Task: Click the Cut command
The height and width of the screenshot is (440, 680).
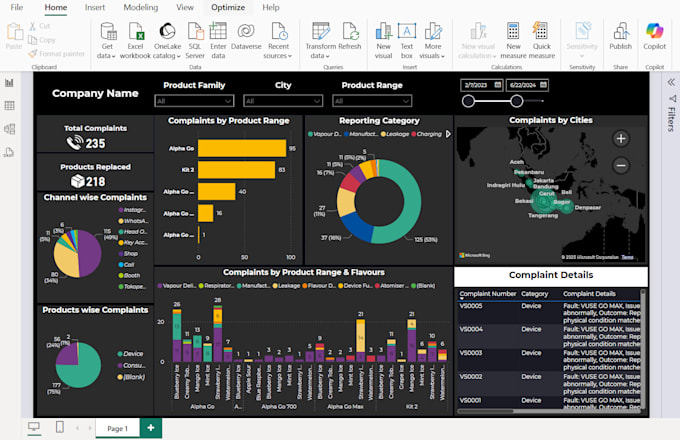Action: (x=40, y=26)
